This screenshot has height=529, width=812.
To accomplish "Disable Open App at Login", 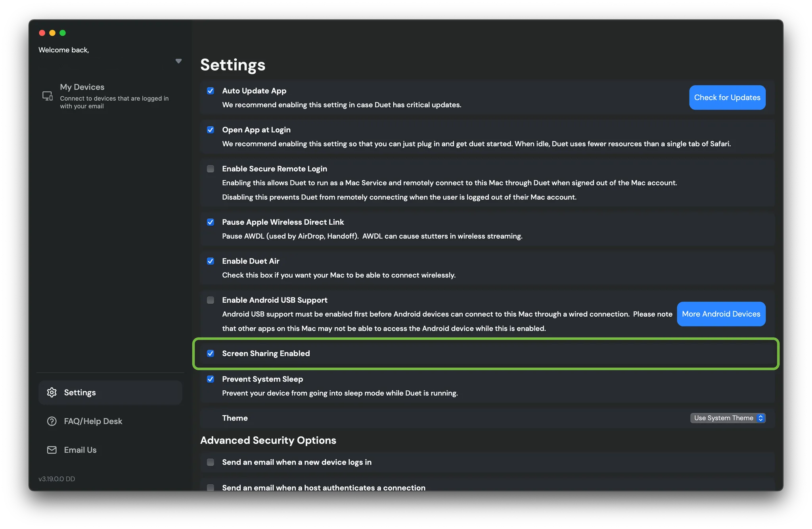I will [211, 130].
